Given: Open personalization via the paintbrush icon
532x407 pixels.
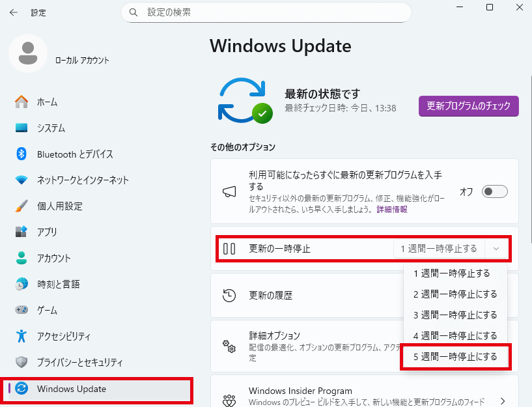Looking at the screenshot, I should tap(21, 206).
